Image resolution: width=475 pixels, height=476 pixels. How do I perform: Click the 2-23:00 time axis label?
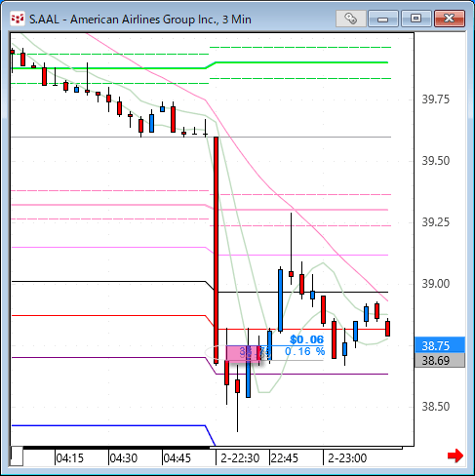(347, 458)
